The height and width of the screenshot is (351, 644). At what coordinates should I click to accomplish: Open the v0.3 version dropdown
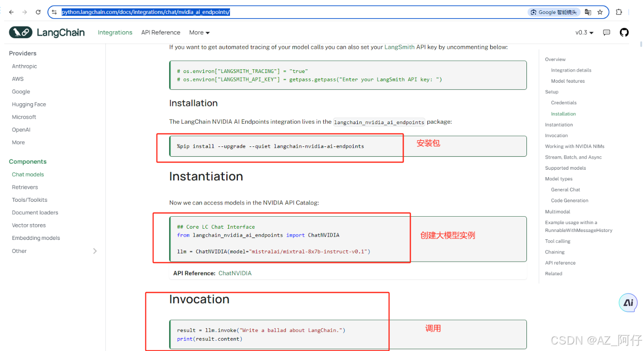[x=585, y=33]
